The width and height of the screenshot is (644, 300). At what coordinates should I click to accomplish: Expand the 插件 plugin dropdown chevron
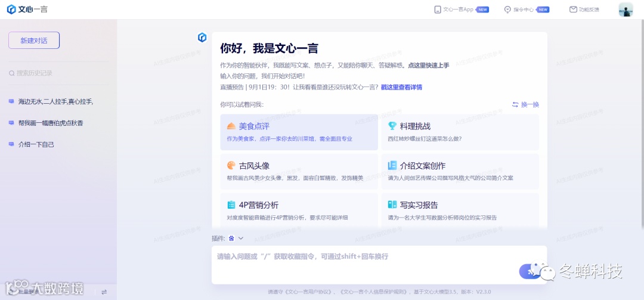[x=241, y=239]
